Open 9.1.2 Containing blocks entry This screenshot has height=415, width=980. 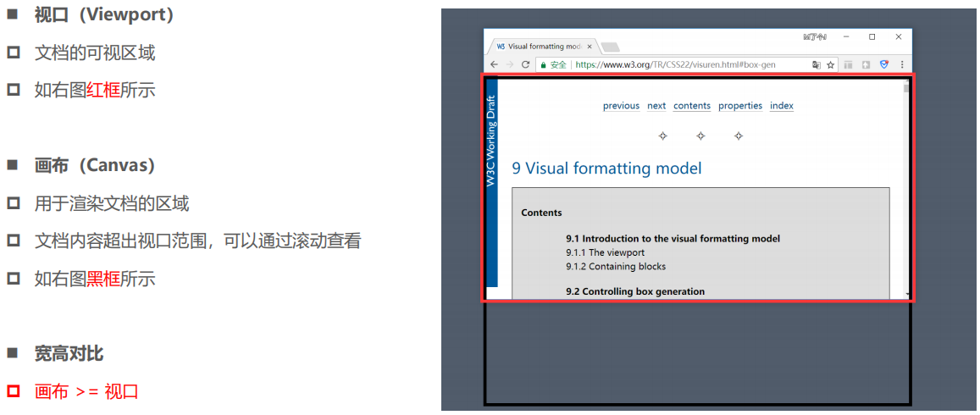tap(616, 266)
